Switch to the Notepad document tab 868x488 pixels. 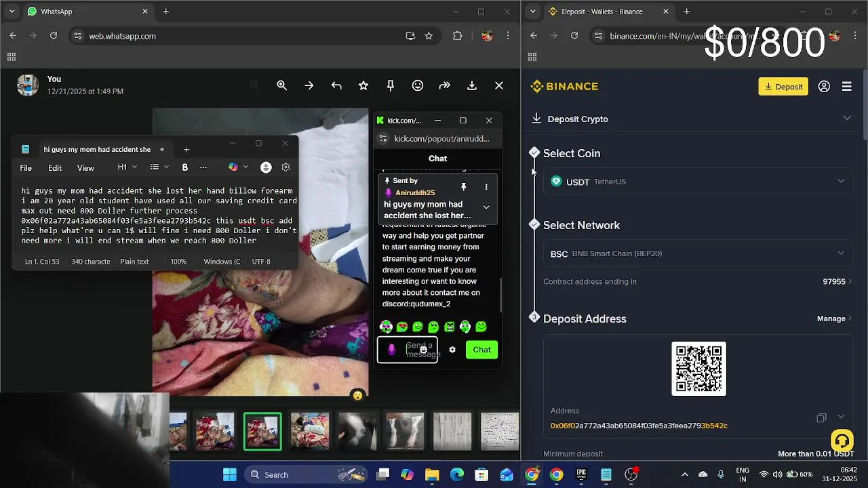click(93, 149)
